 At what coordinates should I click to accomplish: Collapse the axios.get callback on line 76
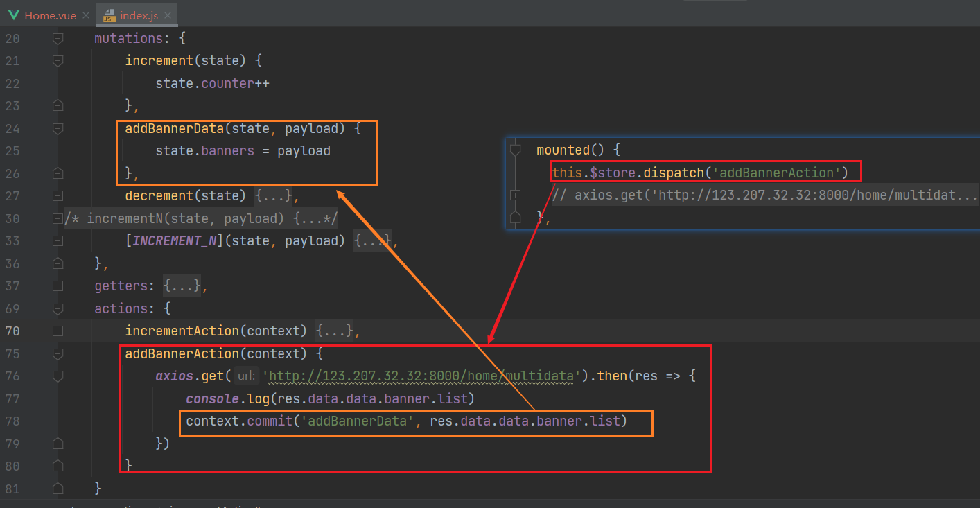(58, 376)
